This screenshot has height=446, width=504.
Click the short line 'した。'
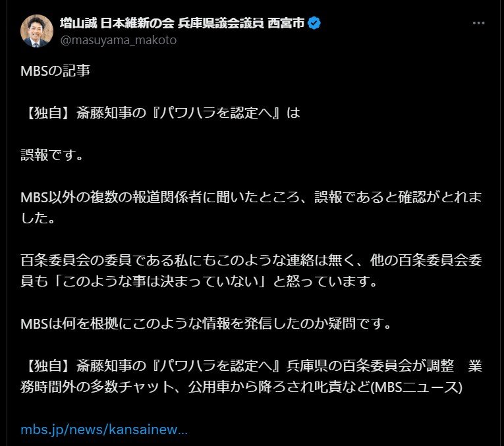click(38, 218)
